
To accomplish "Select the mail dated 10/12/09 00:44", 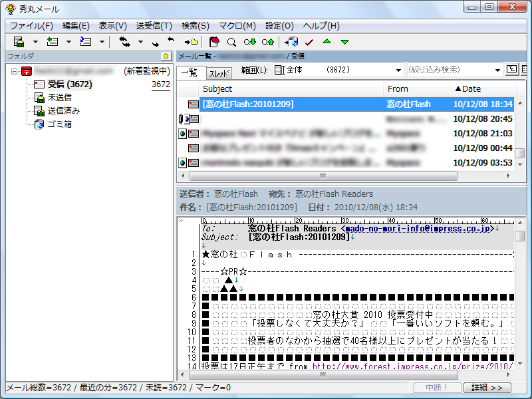I will pyautogui.click(x=345, y=148).
